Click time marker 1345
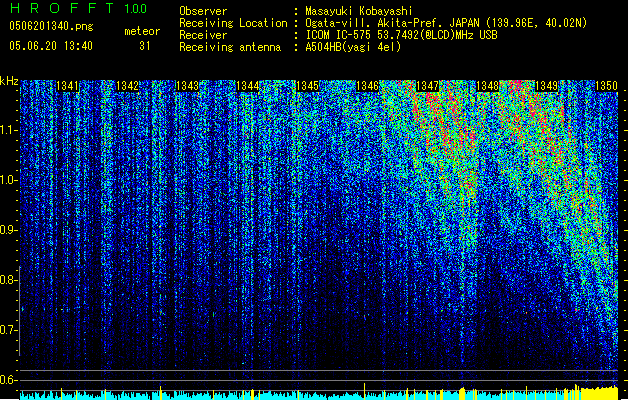The image size is (629, 400). tap(307, 86)
